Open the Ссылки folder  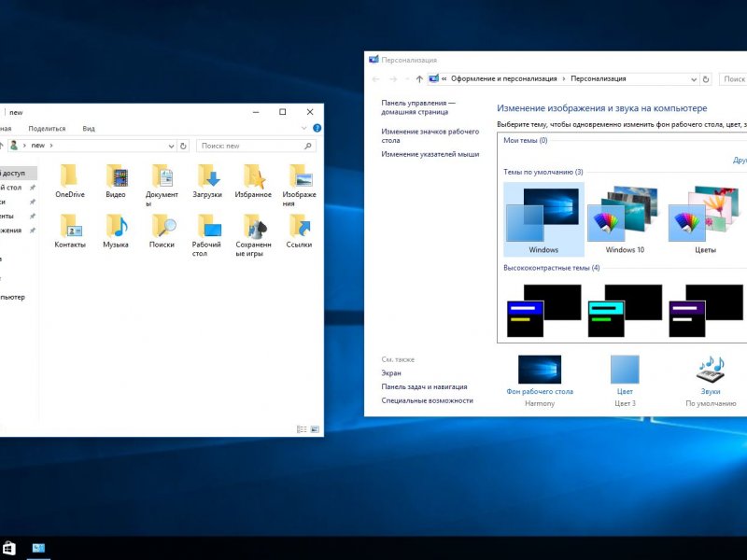299,231
